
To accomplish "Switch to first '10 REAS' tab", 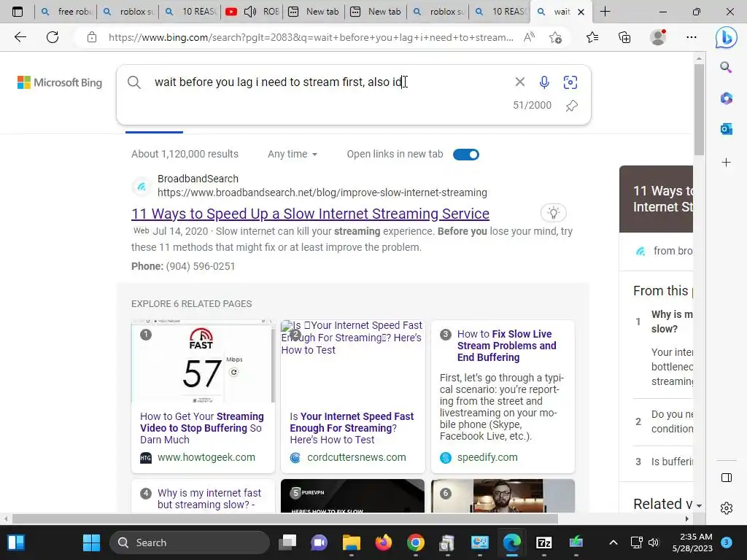I will (x=190, y=12).
